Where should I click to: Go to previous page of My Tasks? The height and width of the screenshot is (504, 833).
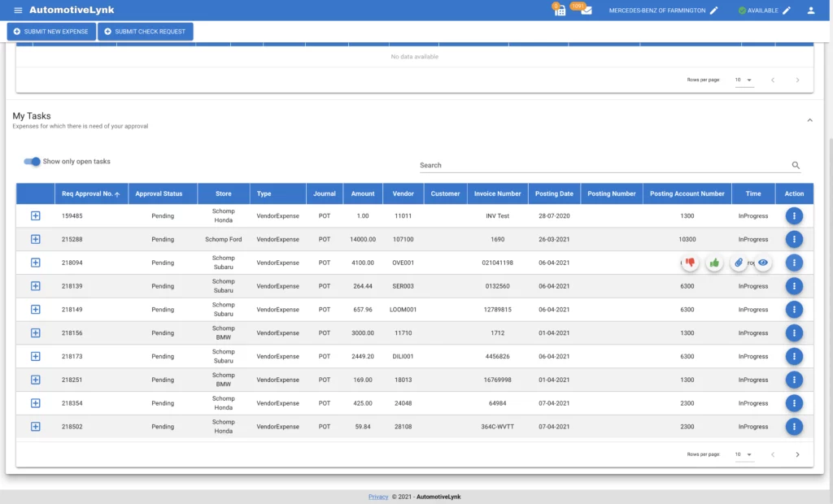coord(773,454)
